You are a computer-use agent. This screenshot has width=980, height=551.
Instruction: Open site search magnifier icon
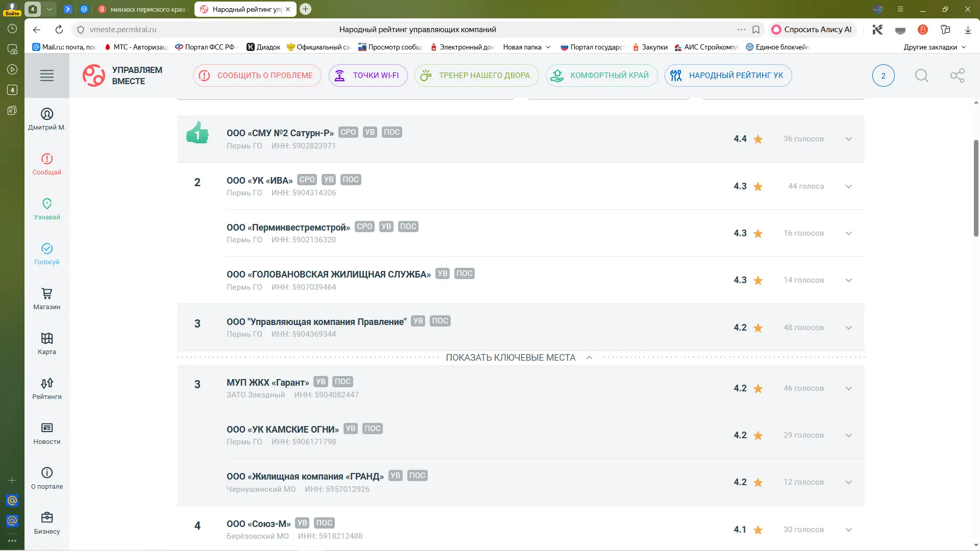[921, 76]
